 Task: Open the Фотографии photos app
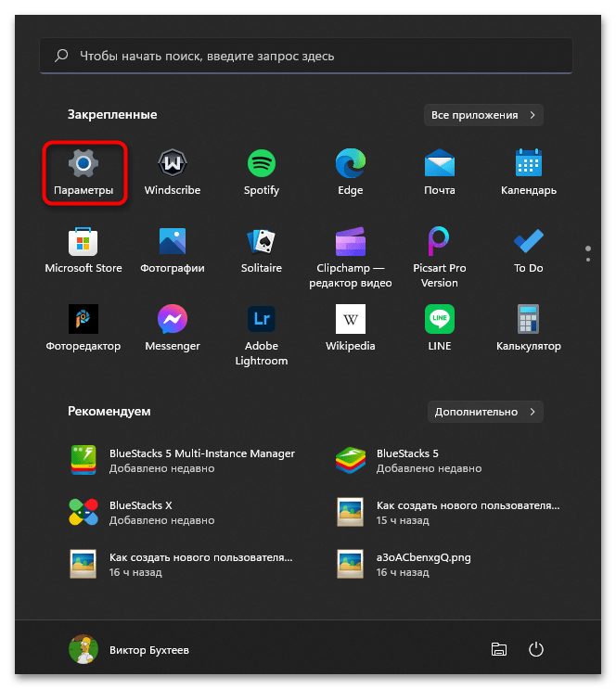(173, 250)
